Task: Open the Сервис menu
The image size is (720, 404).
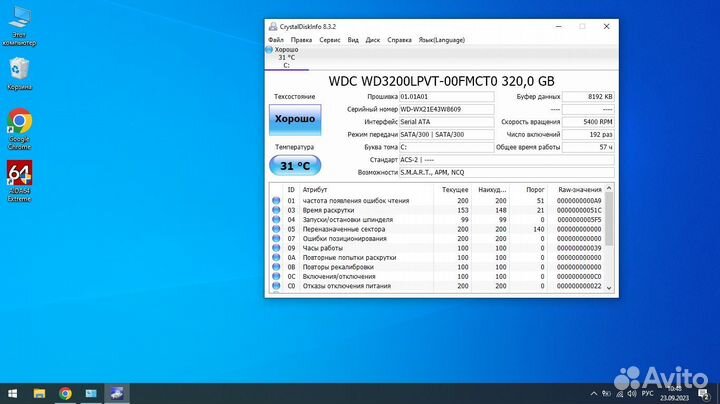Action: tap(330, 40)
